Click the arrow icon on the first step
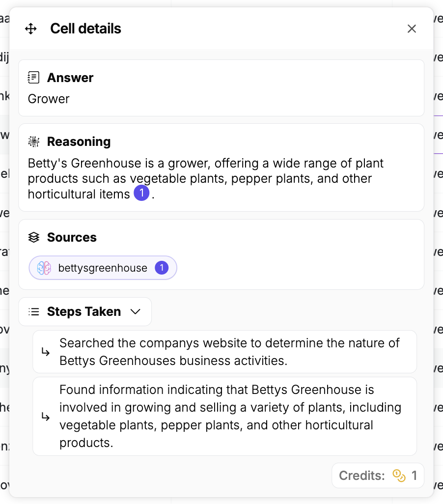Screen dimensions: 443x504 tap(46, 352)
